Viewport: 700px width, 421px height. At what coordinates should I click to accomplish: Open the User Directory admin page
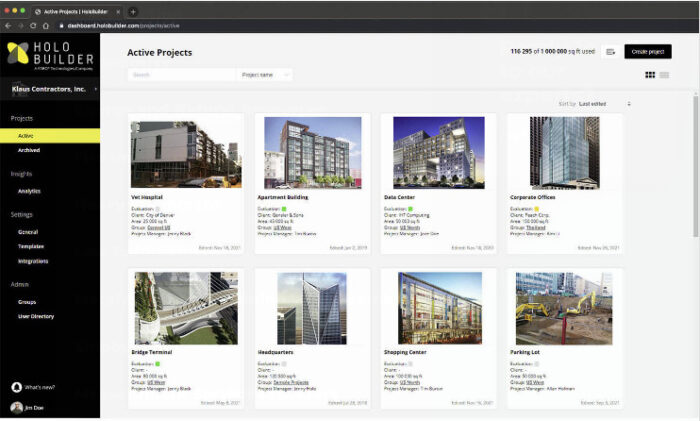tap(36, 316)
